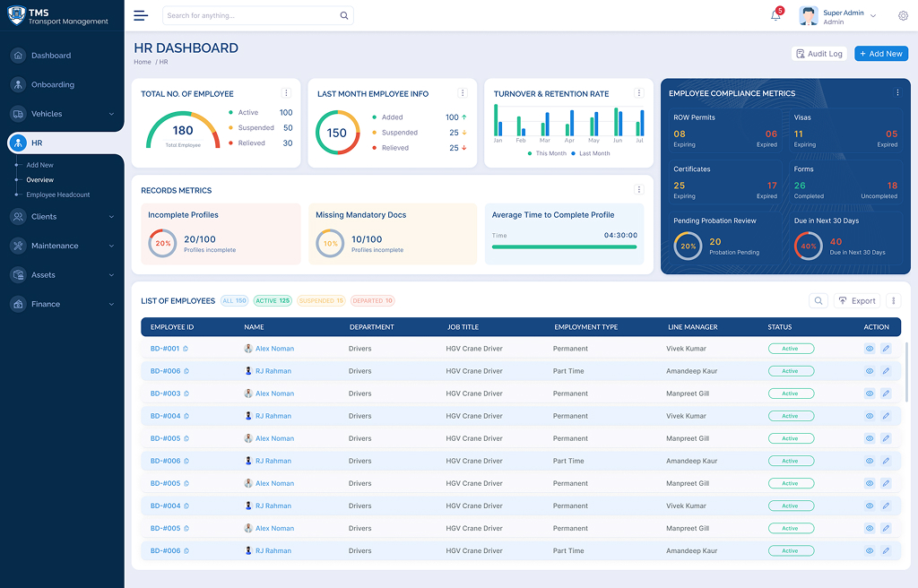918x588 pixels.
Task: Click the search icon above employee table
Action: pos(818,301)
